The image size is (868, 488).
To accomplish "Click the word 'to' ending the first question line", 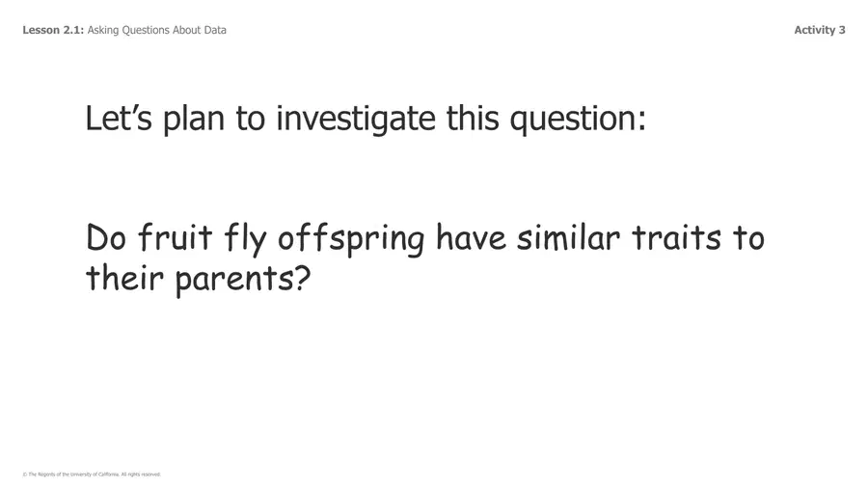I will coord(748,238).
